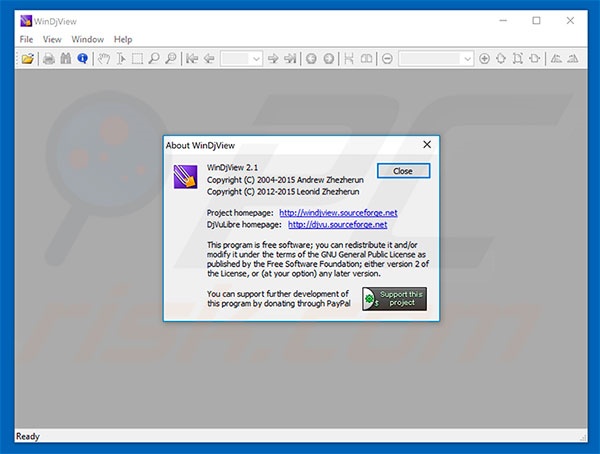
Task: Click the four-arrow fit page icon
Action: 501,59
